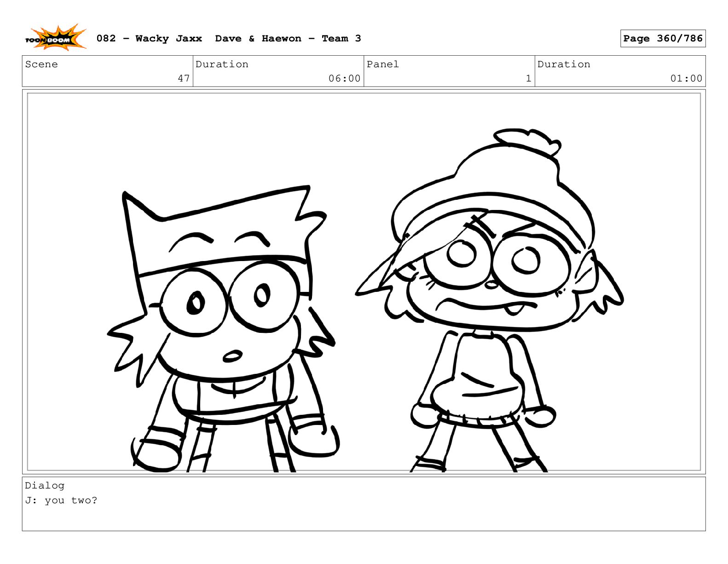Click the panel number '1'
Image resolution: width=728 pixels, height=564 pixels.
click(x=528, y=78)
